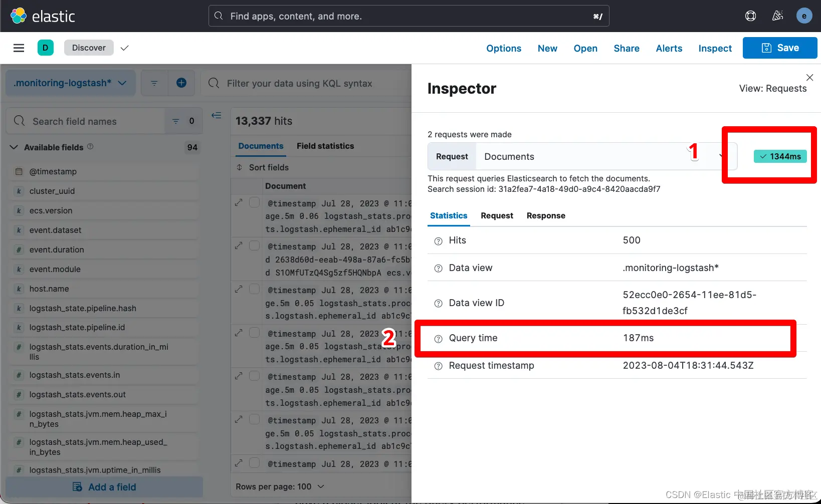Click Open in the top menu

(x=585, y=48)
